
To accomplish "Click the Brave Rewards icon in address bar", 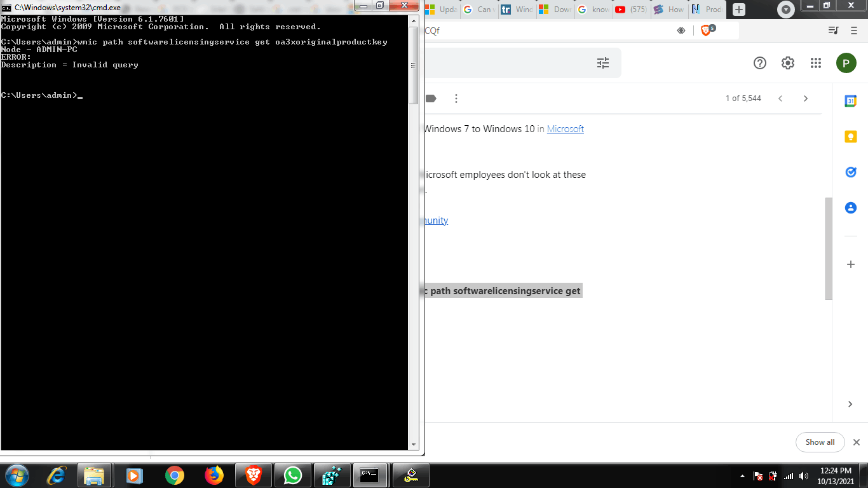I will [681, 30].
